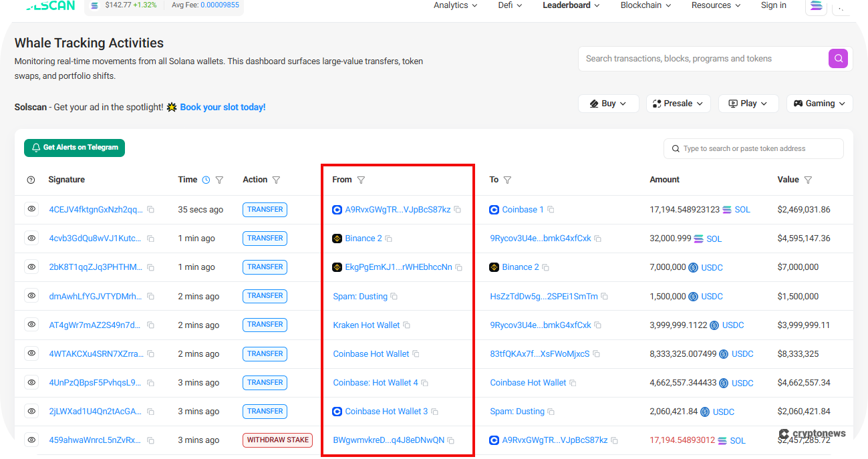Click the Binance token icon in row two

coord(337,238)
